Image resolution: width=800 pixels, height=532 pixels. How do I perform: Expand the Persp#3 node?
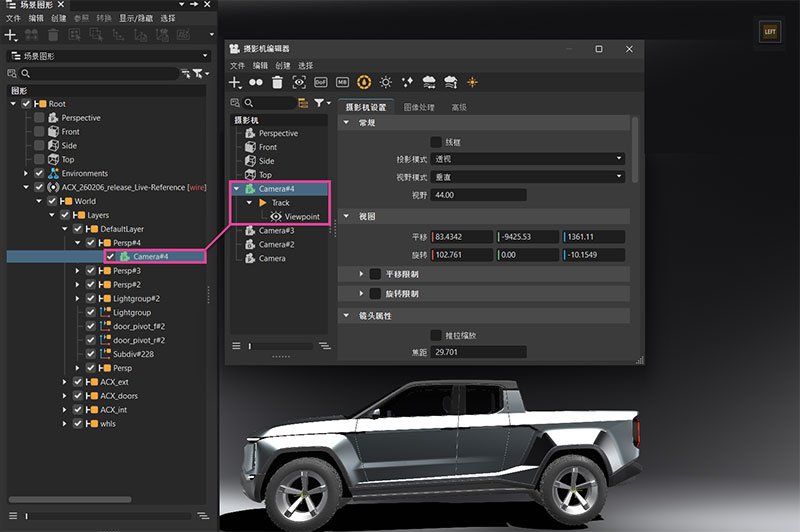pyautogui.click(x=77, y=270)
